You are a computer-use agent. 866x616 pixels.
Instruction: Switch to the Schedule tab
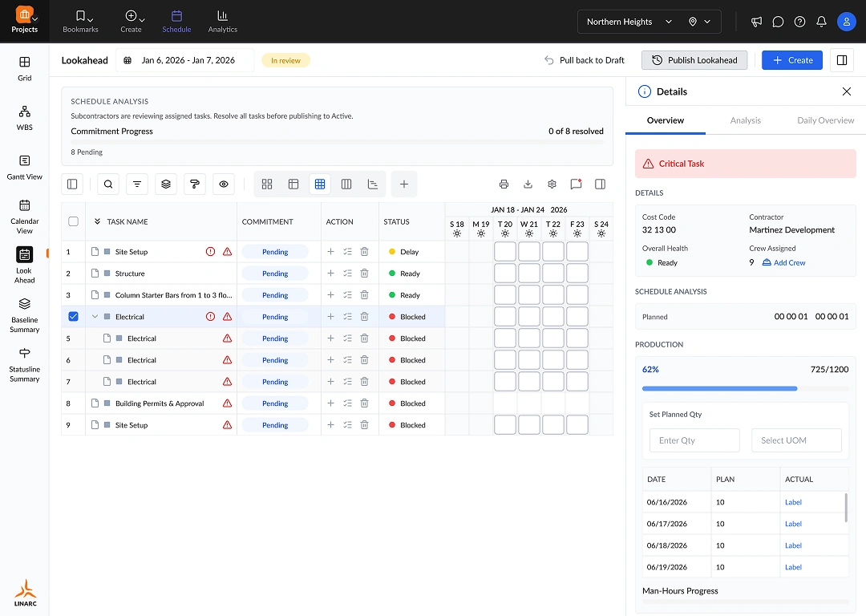click(176, 21)
